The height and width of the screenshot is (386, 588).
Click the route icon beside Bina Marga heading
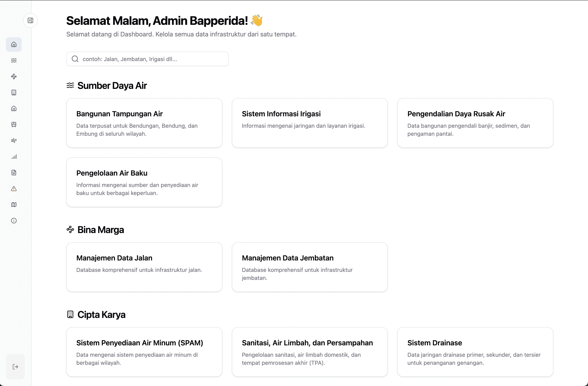[70, 230]
